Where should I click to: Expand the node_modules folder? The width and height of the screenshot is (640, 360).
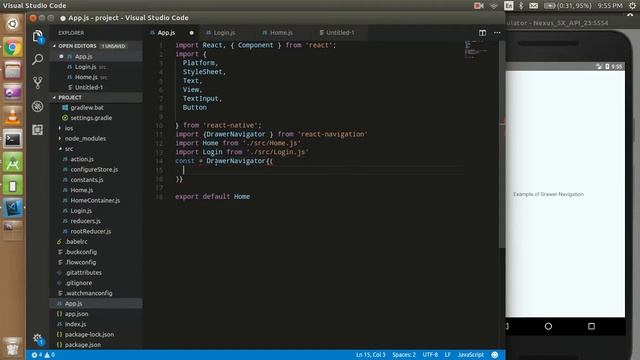click(x=85, y=138)
